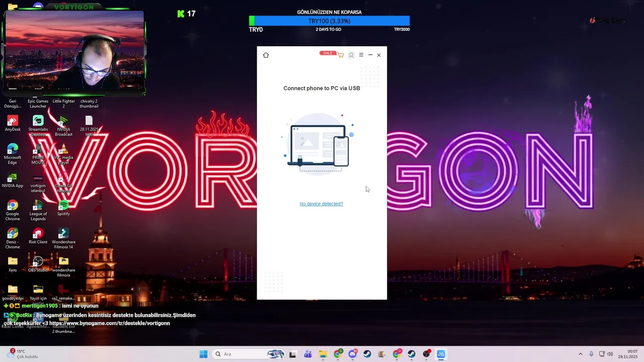Screen dimensions: 644x362
Task: Click the TRY100 donation progress bar
Action: pos(329,21)
